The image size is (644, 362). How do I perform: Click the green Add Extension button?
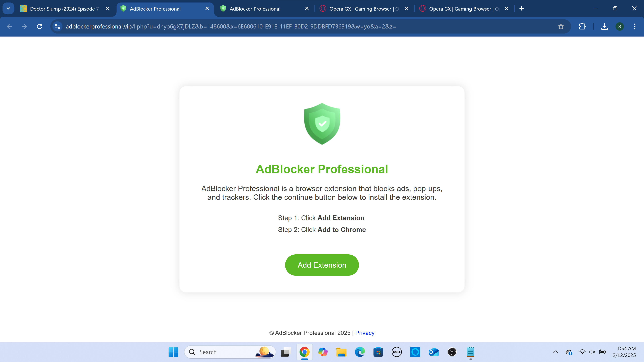322,265
